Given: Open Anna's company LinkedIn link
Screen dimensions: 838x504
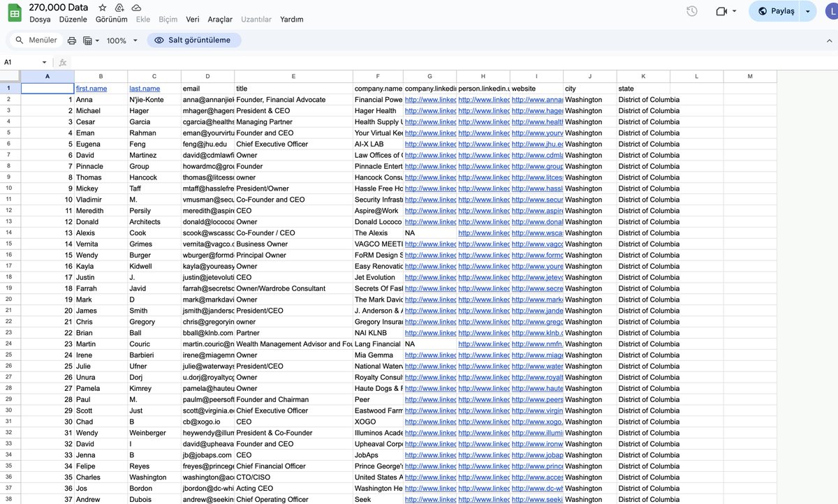Looking at the screenshot, I should tap(429, 99).
